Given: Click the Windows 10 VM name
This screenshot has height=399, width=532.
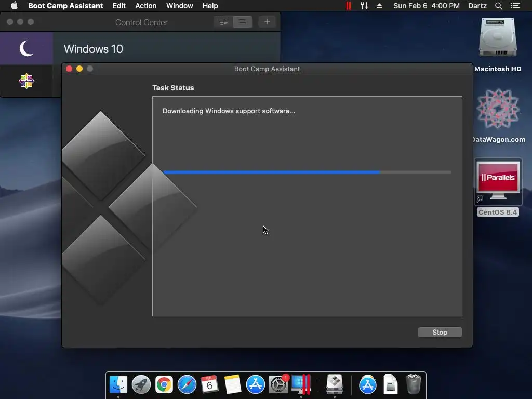Looking at the screenshot, I should [x=94, y=49].
